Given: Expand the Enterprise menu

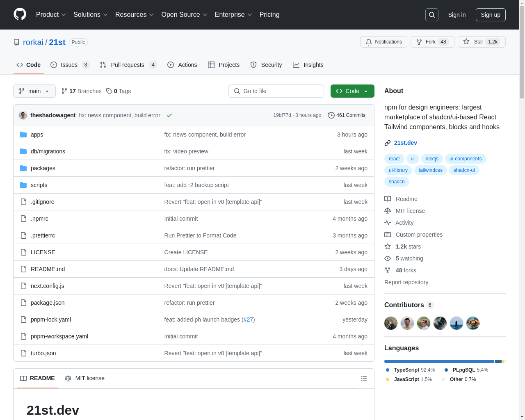Looking at the screenshot, I should coord(233,15).
